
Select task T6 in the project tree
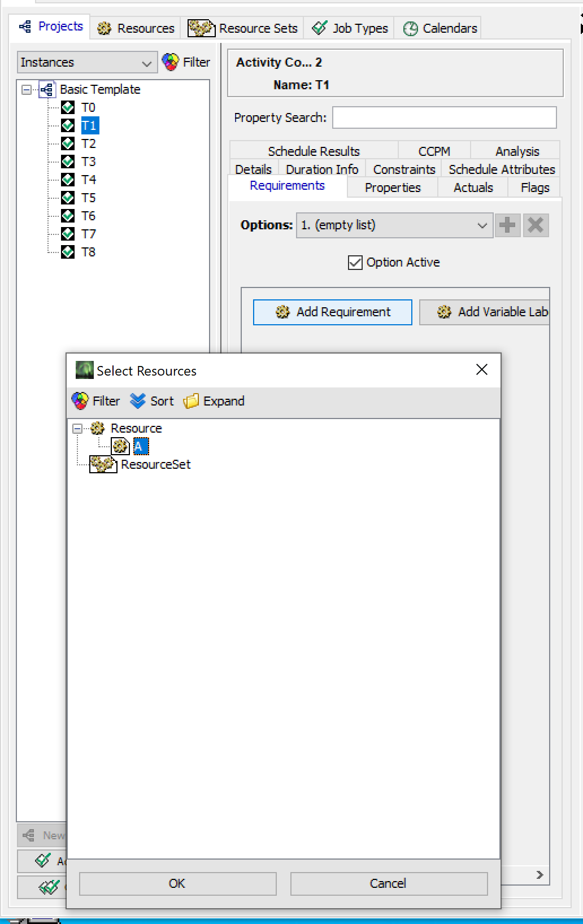coord(88,216)
